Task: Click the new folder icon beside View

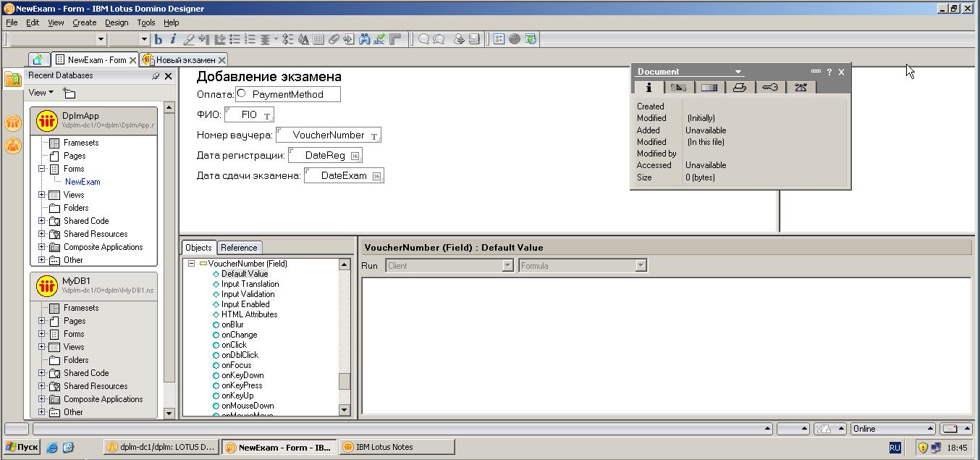Action: (69, 93)
